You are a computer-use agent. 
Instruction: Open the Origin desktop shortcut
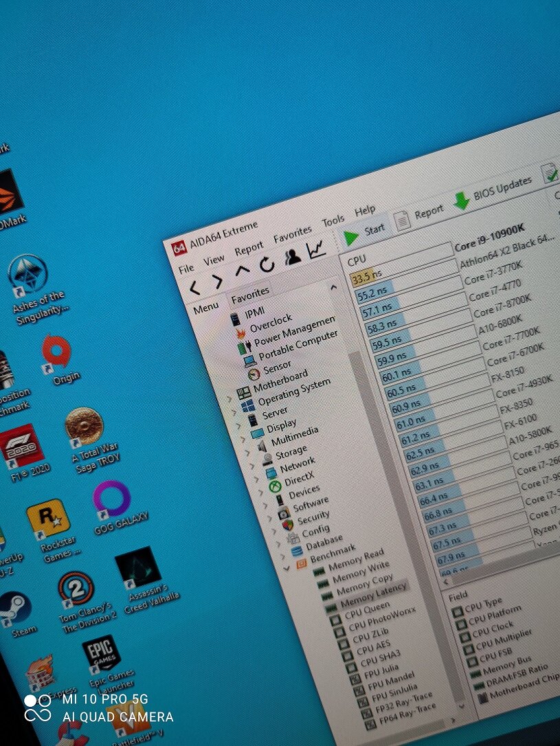click(58, 359)
